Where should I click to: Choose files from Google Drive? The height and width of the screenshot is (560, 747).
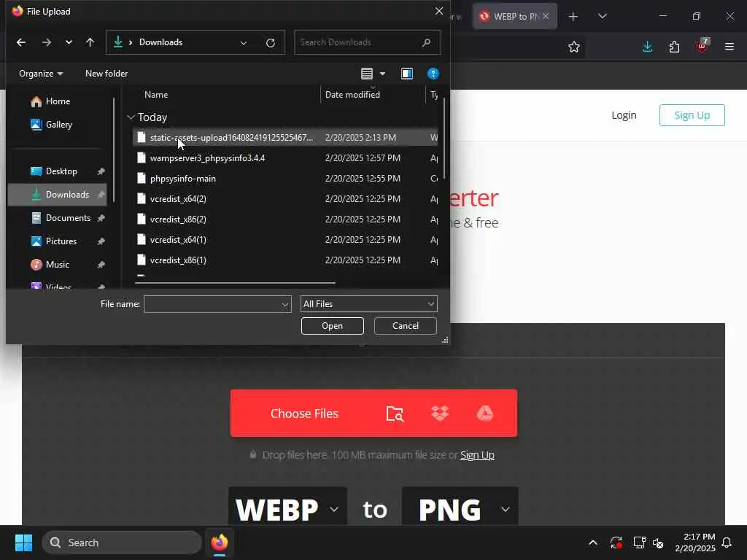485,413
